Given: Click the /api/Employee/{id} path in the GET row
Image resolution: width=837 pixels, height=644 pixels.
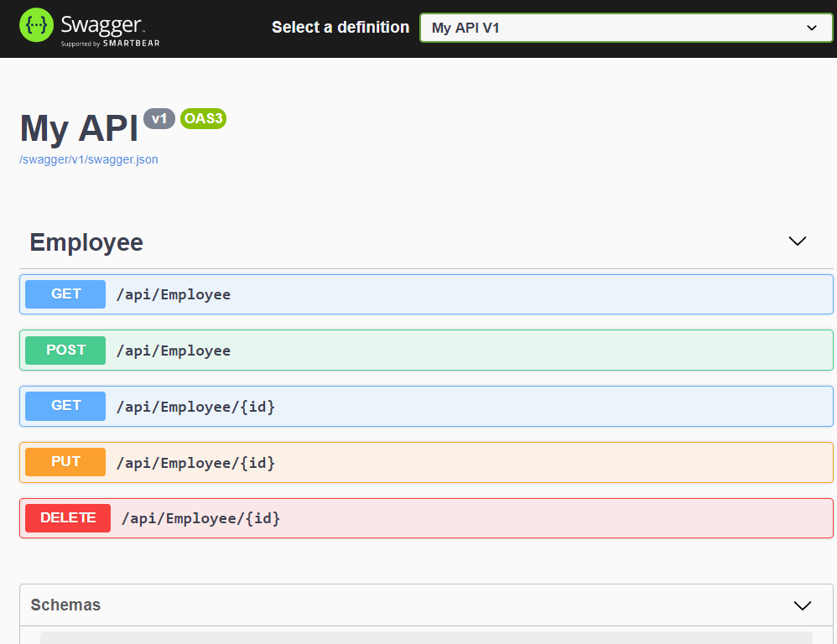Looking at the screenshot, I should 195,407.
